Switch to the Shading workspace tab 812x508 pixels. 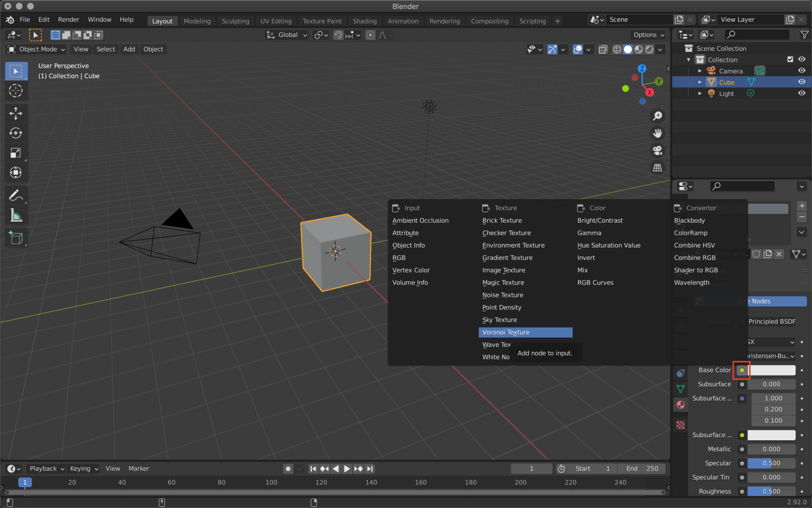coord(364,21)
